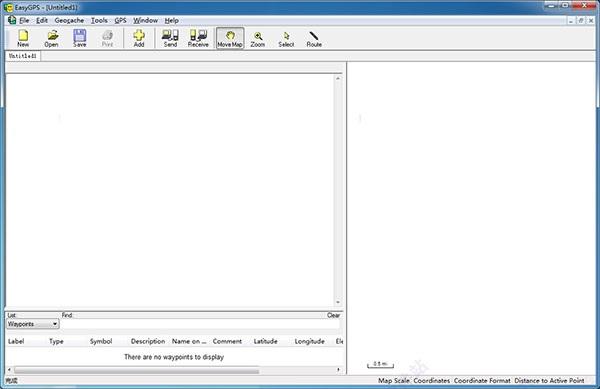The width and height of the screenshot is (600, 389).
Task: Open the GPS menu
Action: (120, 20)
